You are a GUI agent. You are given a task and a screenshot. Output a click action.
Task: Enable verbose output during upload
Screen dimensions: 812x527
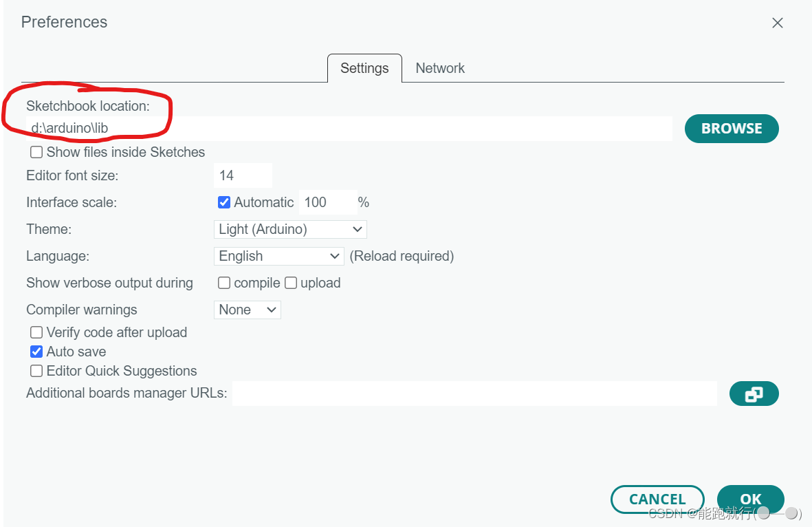coord(291,283)
